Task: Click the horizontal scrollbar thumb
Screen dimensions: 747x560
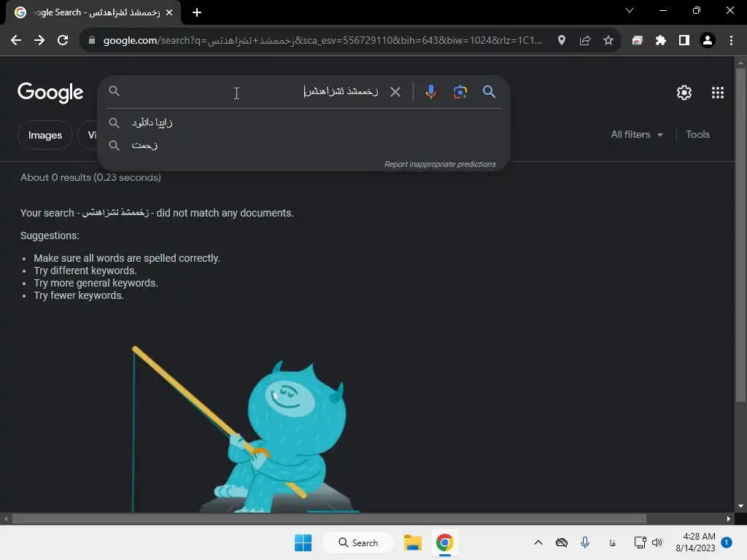Action: tap(329, 518)
